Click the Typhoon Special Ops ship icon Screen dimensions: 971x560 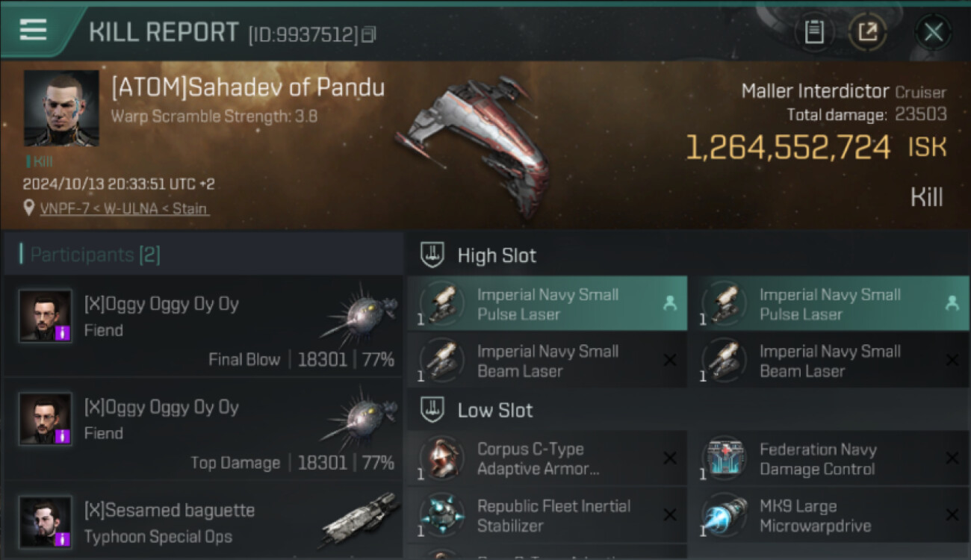point(362,520)
